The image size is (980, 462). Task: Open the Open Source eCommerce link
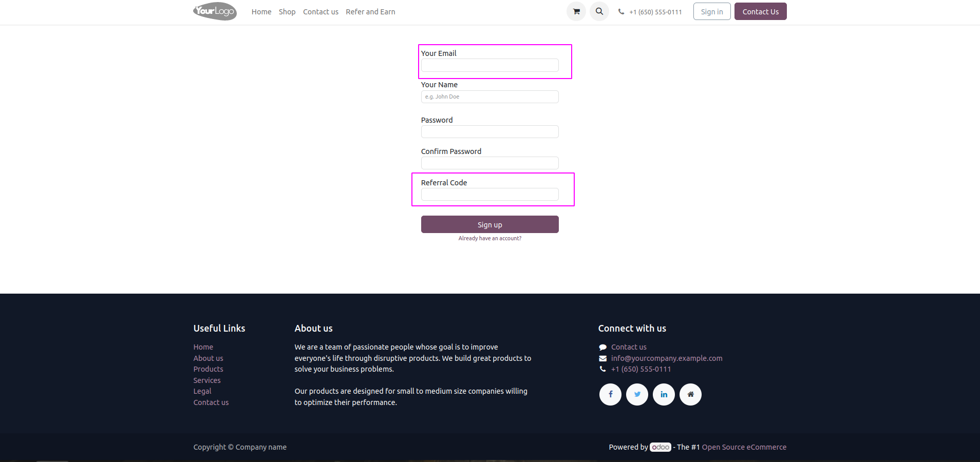pyautogui.click(x=744, y=447)
